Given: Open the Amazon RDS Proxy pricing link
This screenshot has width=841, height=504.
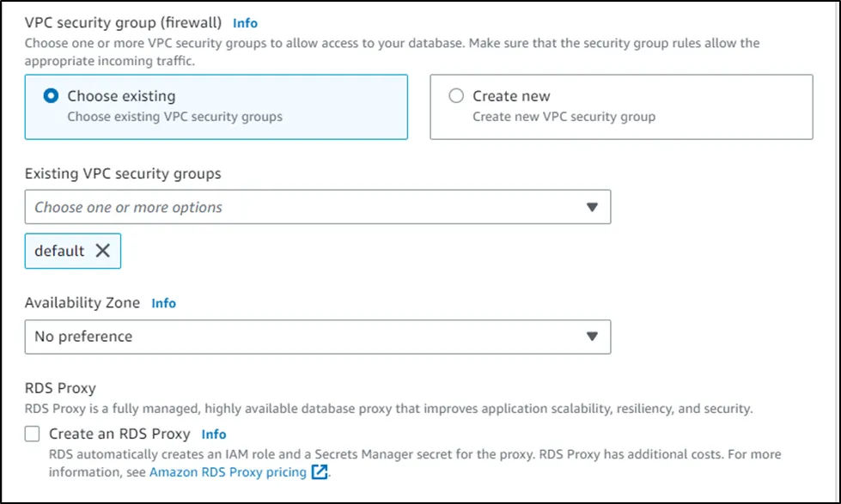Looking at the screenshot, I should pyautogui.click(x=228, y=472).
